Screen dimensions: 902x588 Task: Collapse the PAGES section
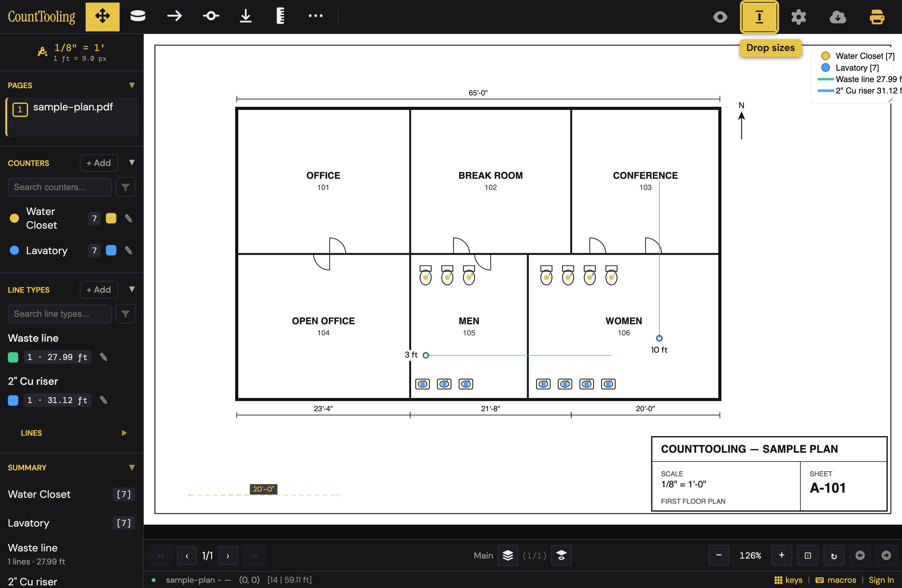pyautogui.click(x=131, y=85)
